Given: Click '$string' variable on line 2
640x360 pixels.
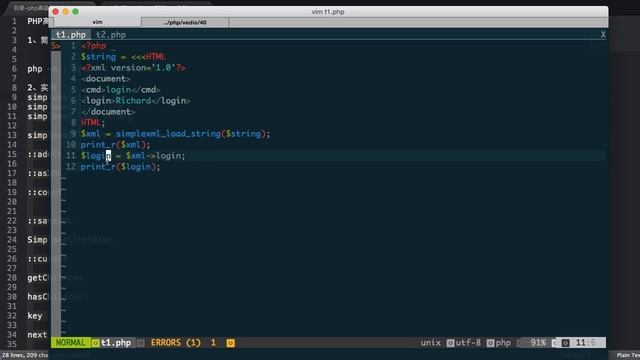Looking at the screenshot, I should pyautogui.click(x=98, y=57).
